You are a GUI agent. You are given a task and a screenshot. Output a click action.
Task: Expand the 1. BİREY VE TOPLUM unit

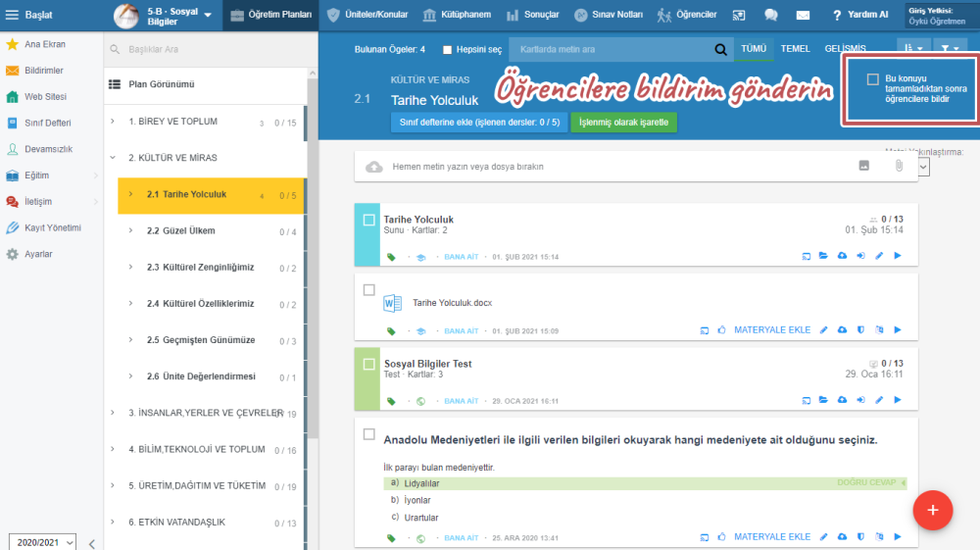[113, 122]
